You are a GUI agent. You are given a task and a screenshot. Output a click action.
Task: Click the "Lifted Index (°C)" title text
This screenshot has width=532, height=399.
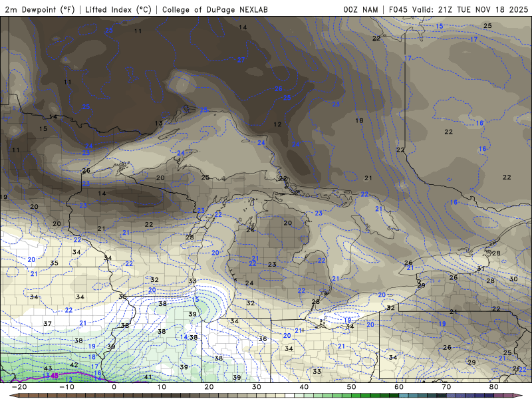tap(118, 9)
